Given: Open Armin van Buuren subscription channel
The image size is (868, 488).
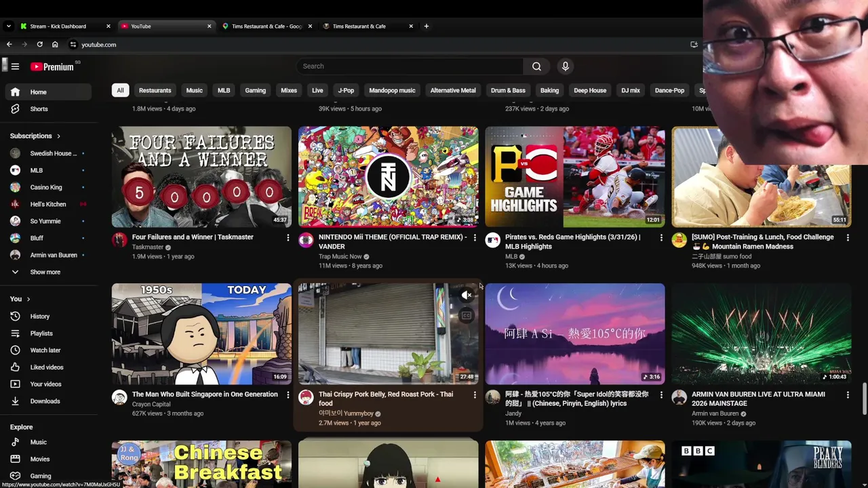Looking at the screenshot, I should (48, 256).
